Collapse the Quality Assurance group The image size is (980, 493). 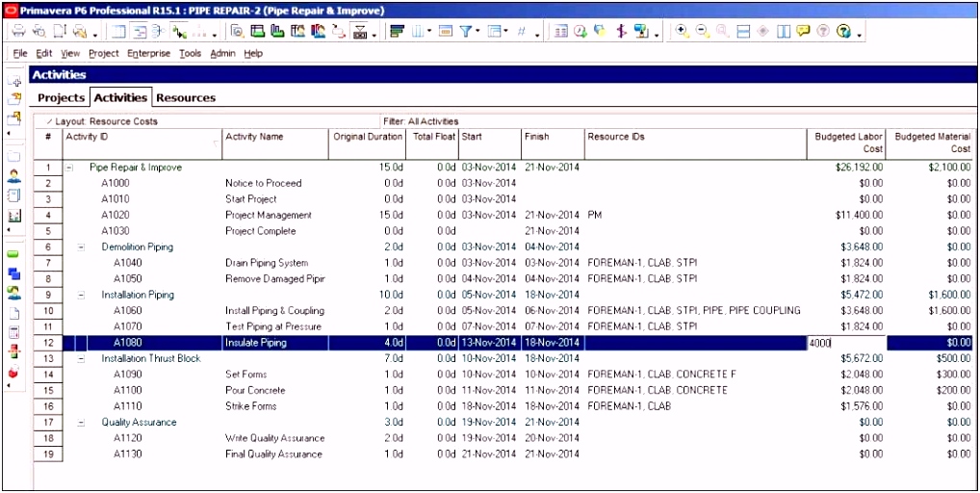coord(81,423)
